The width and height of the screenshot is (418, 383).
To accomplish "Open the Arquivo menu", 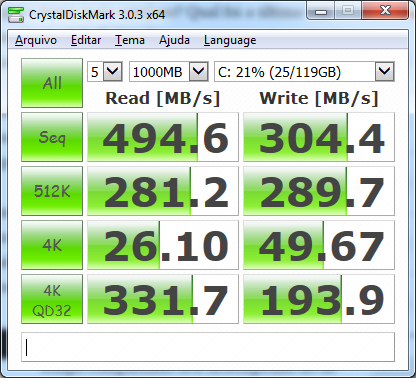I will [36, 40].
